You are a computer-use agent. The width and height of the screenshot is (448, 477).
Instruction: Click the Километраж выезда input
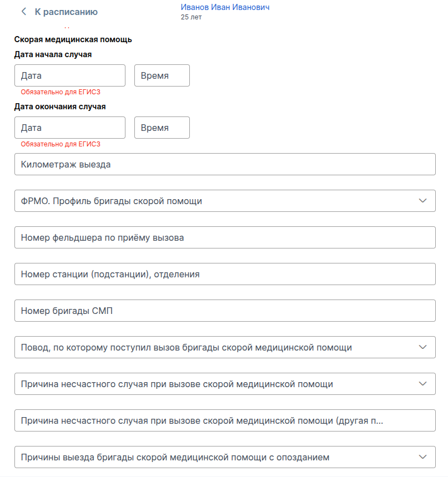point(225,164)
